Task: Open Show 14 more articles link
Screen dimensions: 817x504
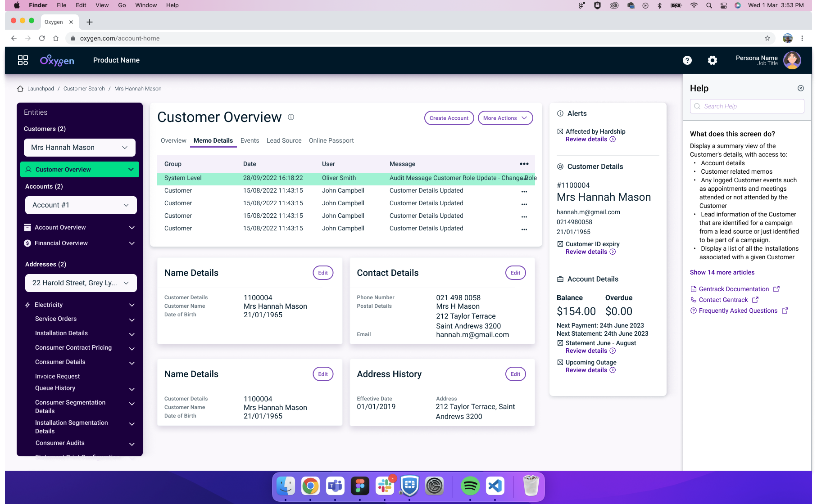Action: coord(722,272)
